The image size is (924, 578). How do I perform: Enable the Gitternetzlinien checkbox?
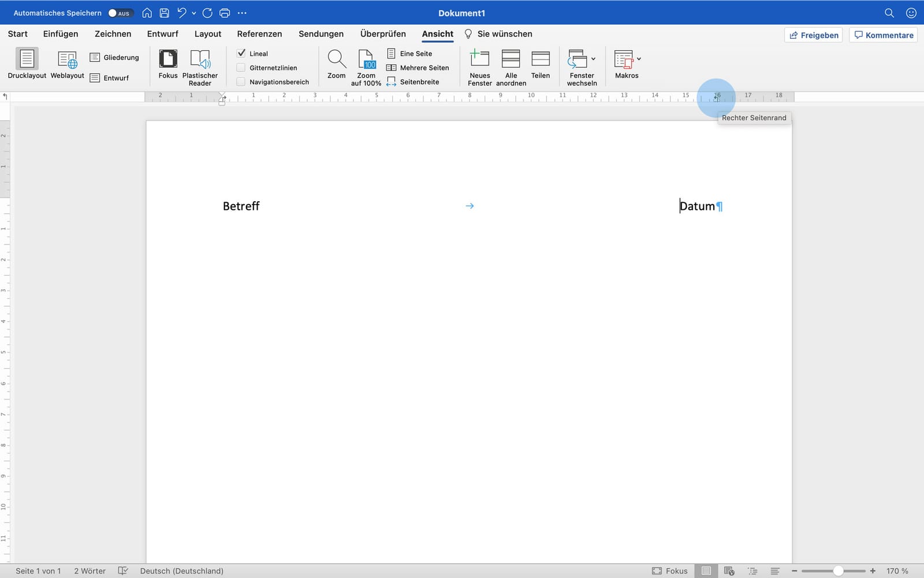[241, 68]
